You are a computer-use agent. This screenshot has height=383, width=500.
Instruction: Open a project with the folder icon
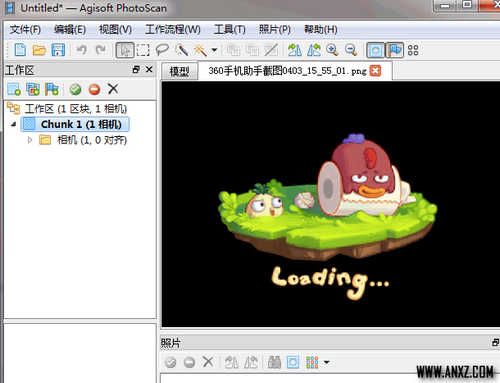tap(39, 50)
